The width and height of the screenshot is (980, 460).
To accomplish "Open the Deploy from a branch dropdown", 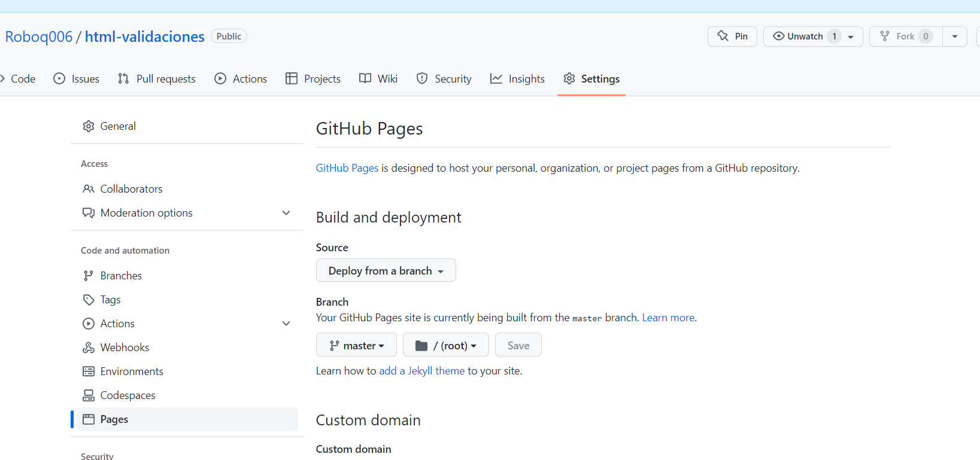I will pos(386,270).
